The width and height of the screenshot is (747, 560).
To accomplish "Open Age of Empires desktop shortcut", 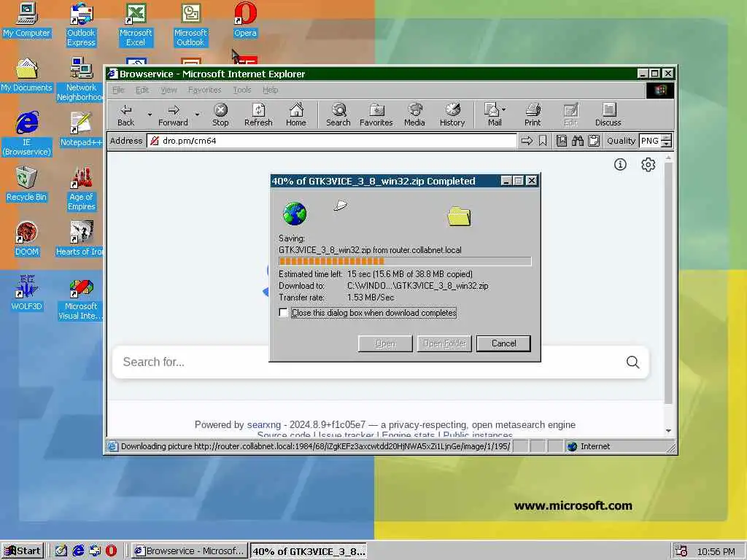I will pos(81,189).
